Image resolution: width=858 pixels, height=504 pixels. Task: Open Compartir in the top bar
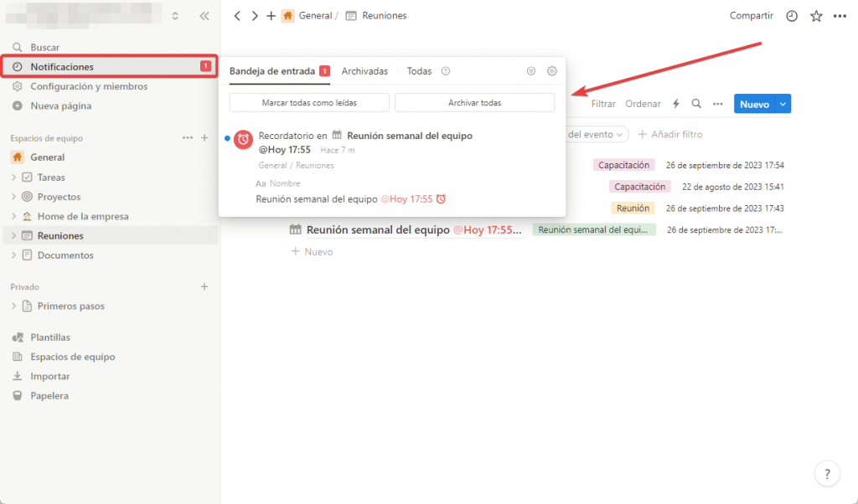click(751, 15)
